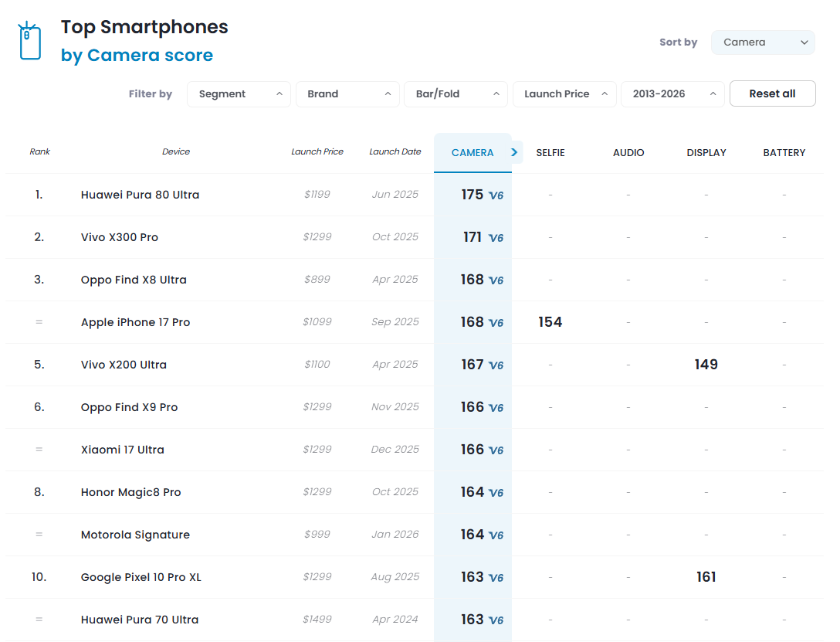The height and width of the screenshot is (642, 840).
Task: Click the Reset all button
Action: click(x=773, y=93)
